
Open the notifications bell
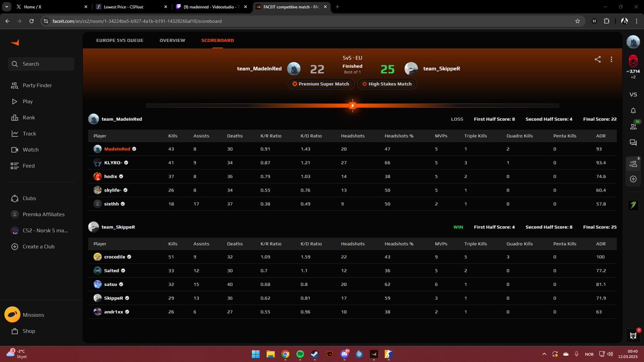[633, 110]
